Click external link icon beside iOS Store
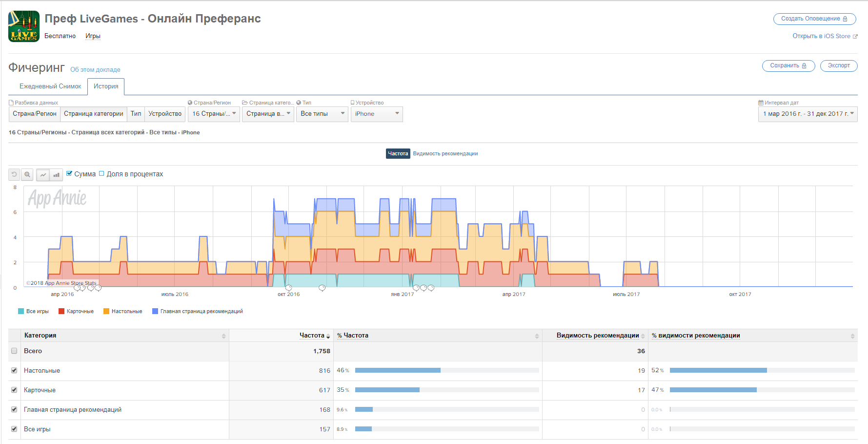Image resolution: width=868 pixels, height=444 pixels. click(x=855, y=37)
